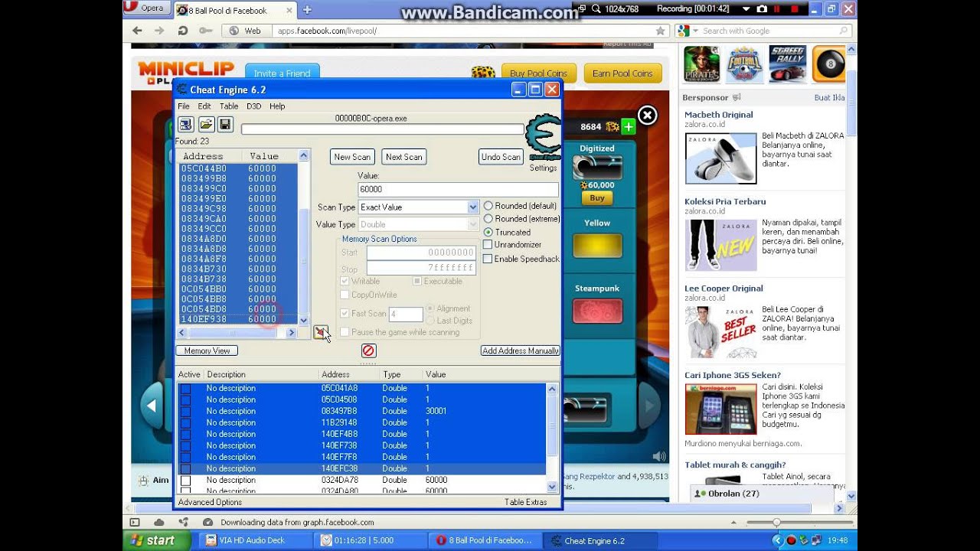Click the red no-entry clear list icon
The height and width of the screenshot is (551, 980).
coord(368,350)
